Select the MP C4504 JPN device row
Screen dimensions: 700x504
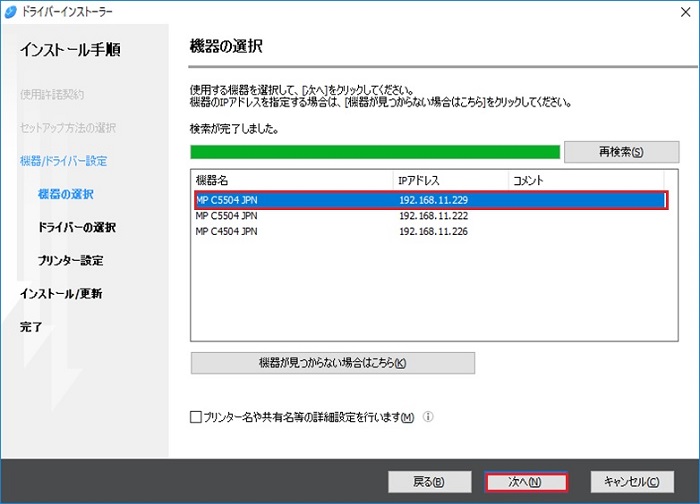431,231
